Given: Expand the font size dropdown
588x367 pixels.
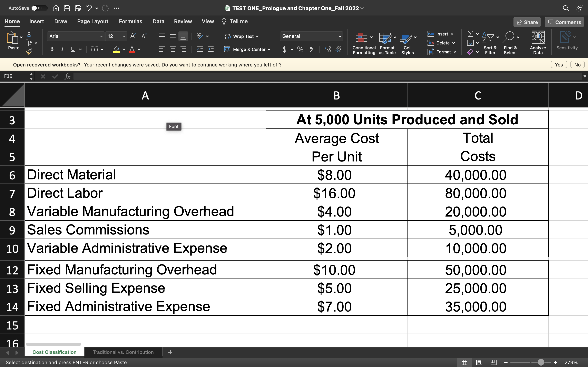Looking at the screenshot, I should coord(124,36).
